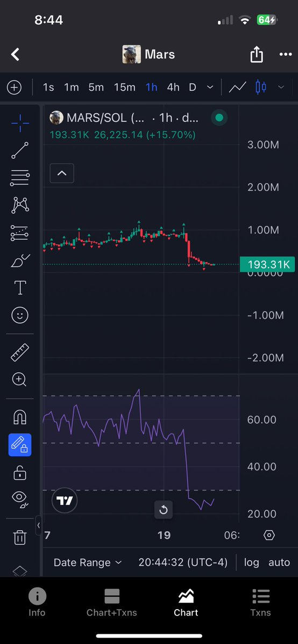This screenshot has height=644, width=298.
Task: Select the trend line drawing tool
Action: [x=20, y=150]
